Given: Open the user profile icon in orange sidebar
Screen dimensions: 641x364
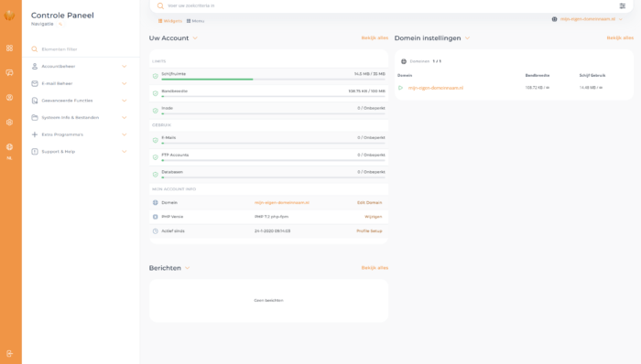Looking at the screenshot, I should pyautogui.click(x=9, y=98).
